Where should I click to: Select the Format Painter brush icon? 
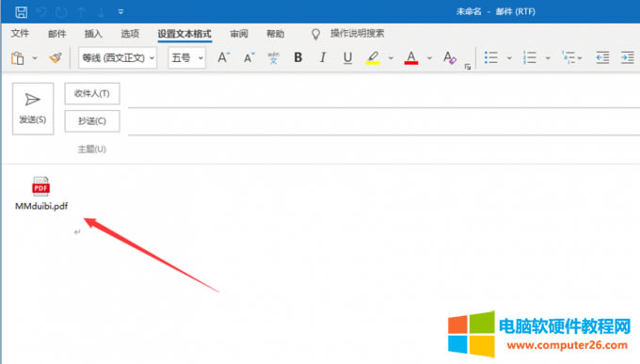[x=56, y=58]
